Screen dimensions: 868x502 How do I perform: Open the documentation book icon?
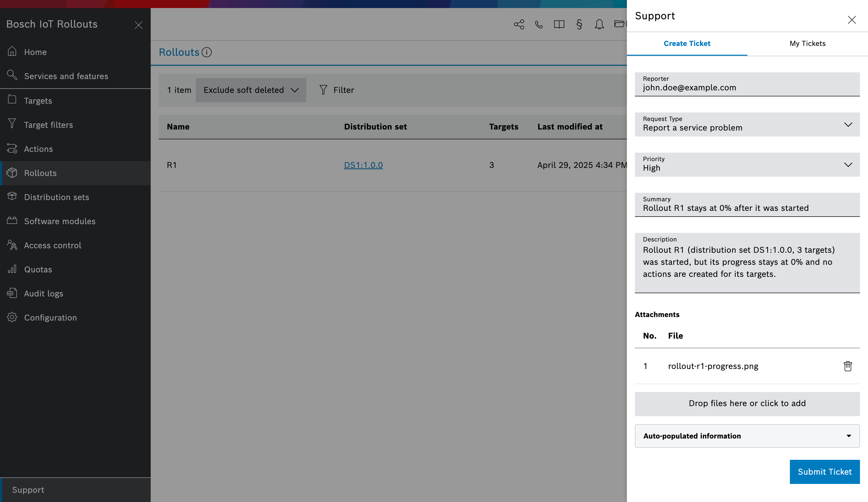559,24
